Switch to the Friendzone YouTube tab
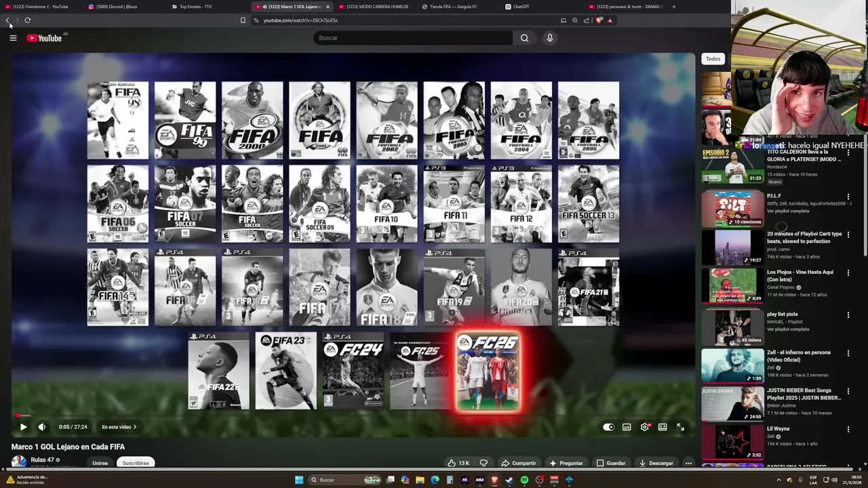 click(x=41, y=7)
